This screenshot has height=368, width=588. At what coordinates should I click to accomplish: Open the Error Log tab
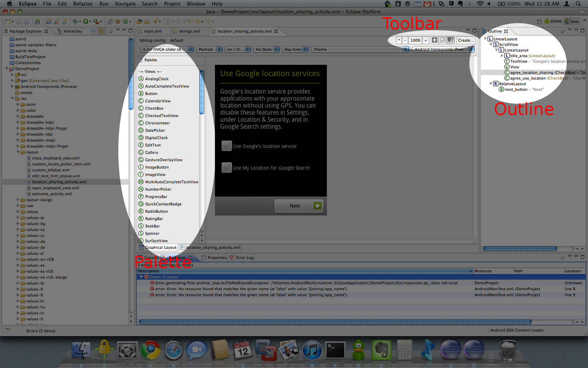click(241, 258)
